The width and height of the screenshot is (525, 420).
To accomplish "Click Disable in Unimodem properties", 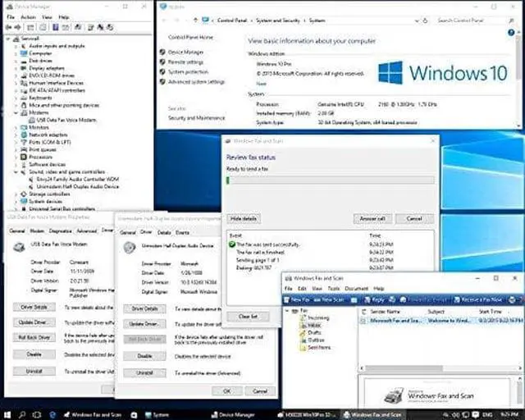I will [x=144, y=356].
